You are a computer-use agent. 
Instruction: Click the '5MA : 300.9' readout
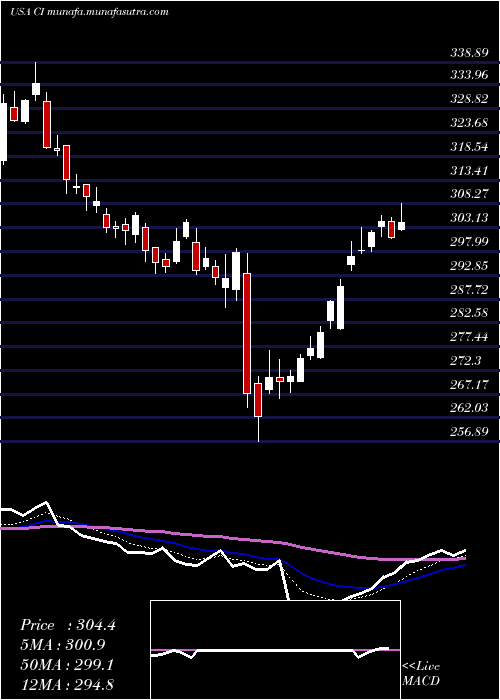pos(64,645)
